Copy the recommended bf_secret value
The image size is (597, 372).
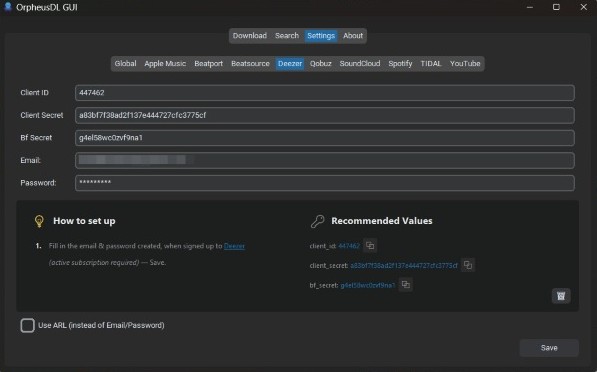pos(406,284)
